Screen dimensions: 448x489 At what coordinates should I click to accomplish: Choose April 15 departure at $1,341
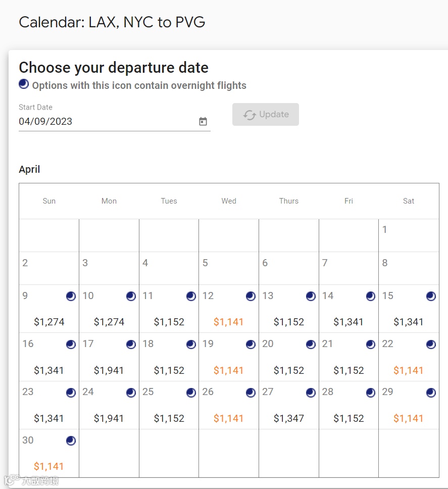(x=408, y=322)
